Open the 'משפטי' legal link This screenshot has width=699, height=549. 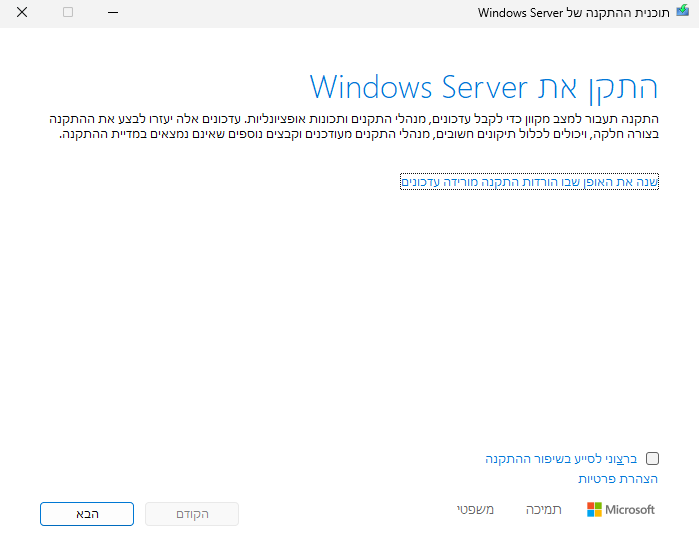476,510
